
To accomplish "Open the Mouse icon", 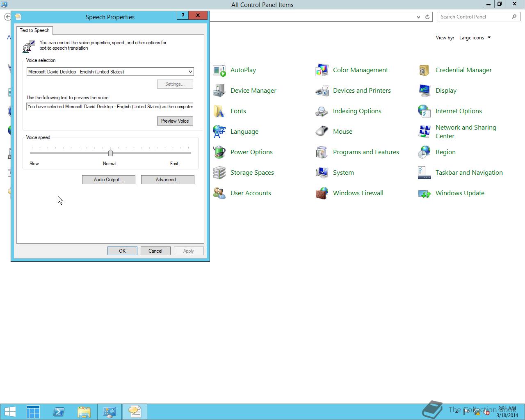I will point(322,132).
